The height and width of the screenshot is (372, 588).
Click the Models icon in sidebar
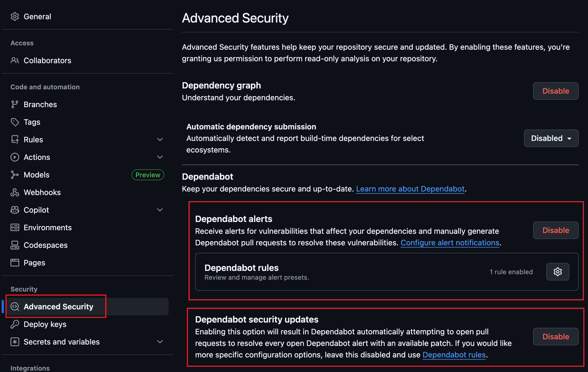pos(15,175)
